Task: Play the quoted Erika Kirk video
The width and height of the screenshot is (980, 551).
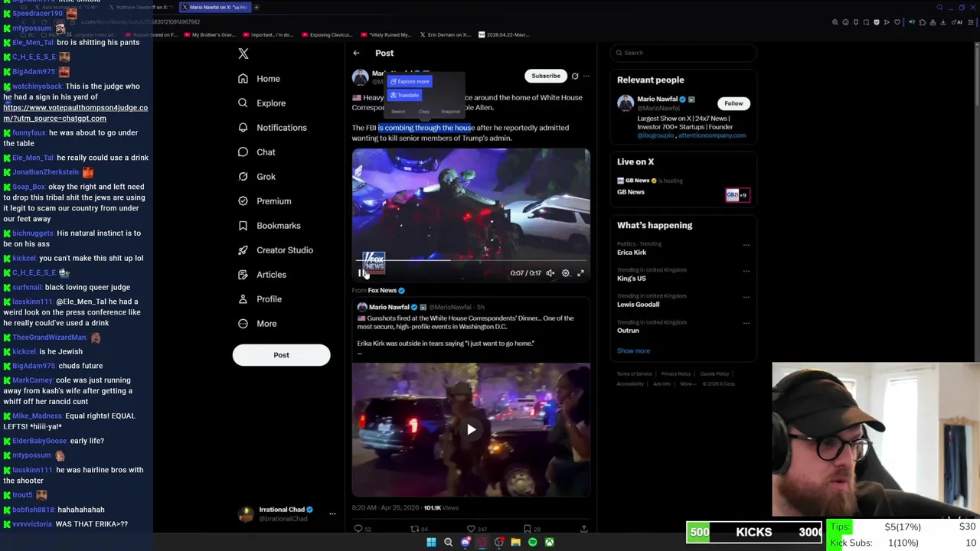Action: (471, 429)
